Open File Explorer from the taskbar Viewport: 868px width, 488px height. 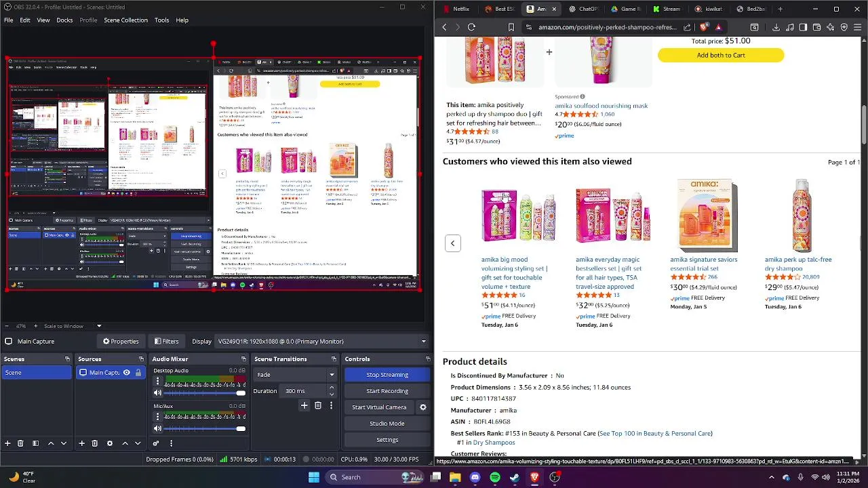coord(455,477)
